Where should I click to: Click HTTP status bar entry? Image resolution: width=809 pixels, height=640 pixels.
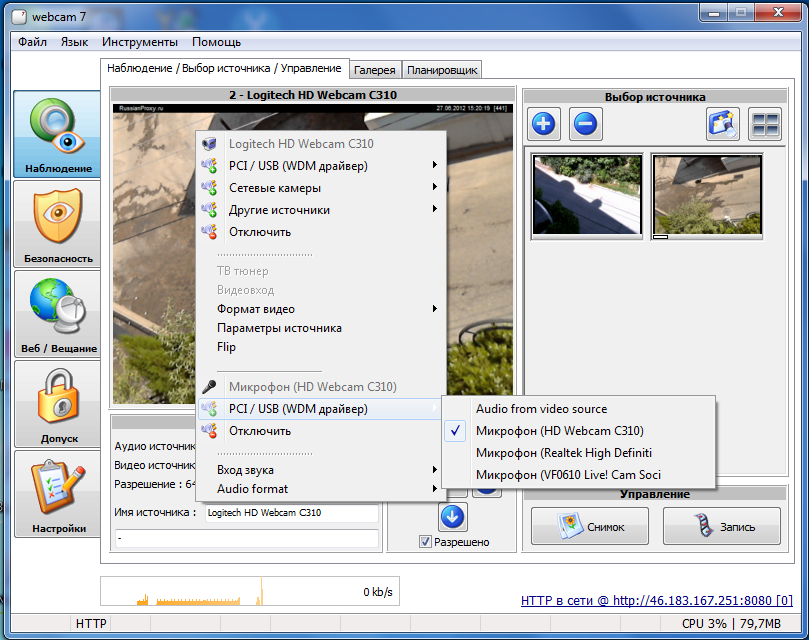(91, 623)
